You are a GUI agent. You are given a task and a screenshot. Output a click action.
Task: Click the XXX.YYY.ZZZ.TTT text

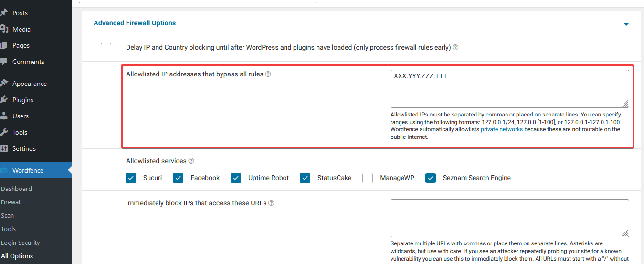click(421, 75)
